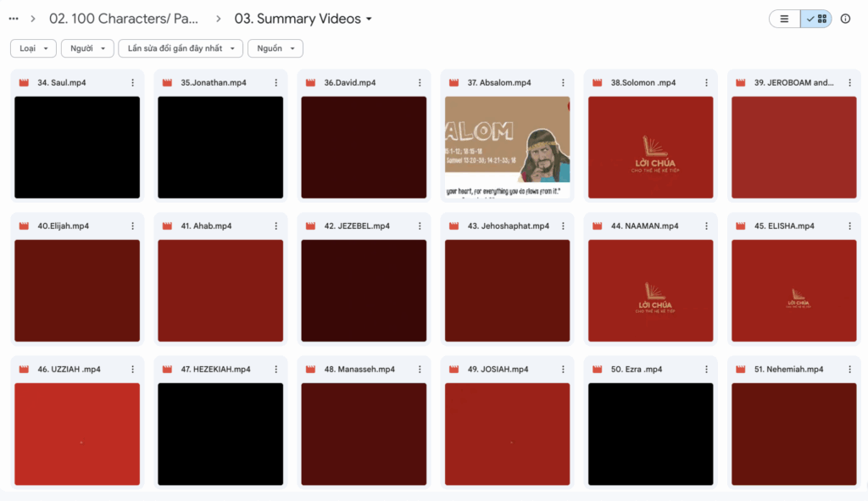Expand the Loại filter dropdown
This screenshot has width=868, height=501.
click(x=33, y=48)
